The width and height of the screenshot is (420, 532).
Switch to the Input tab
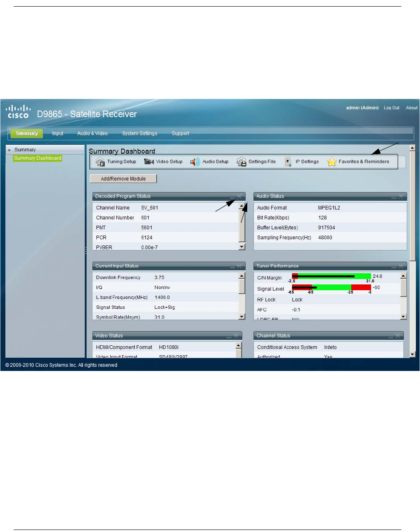point(58,133)
